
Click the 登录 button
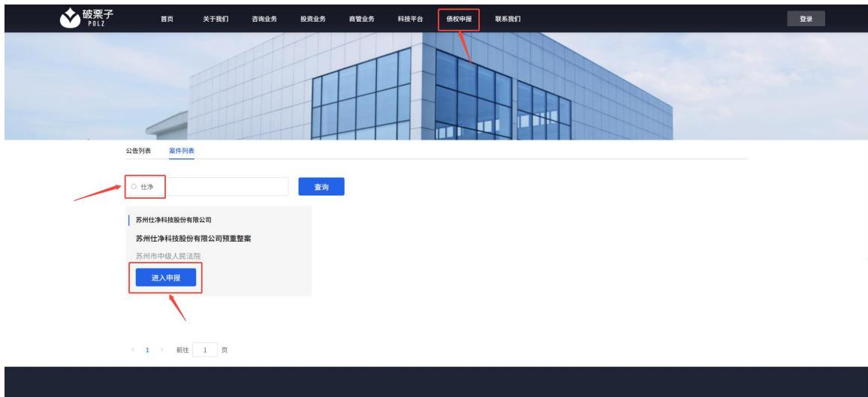(x=806, y=19)
